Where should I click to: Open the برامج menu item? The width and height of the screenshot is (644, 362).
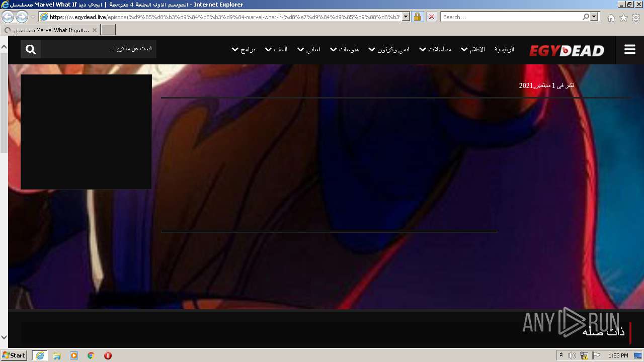pos(248,49)
